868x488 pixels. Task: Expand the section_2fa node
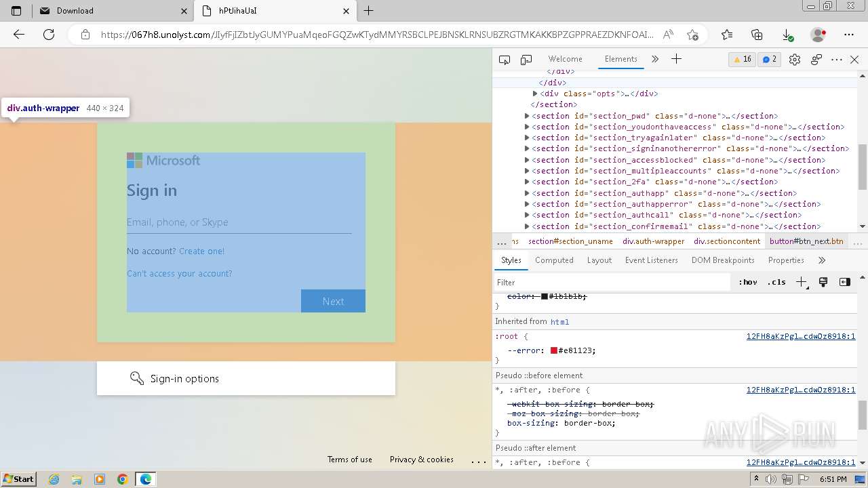coord(527,182)
